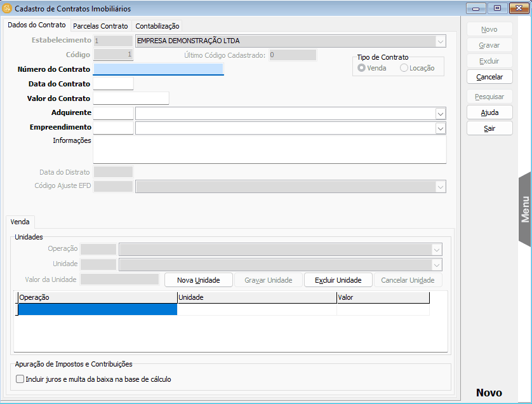Screen dimensions: 532x404
Task: Expand the Adquirente dropdown list
Action: click(440, 113)
